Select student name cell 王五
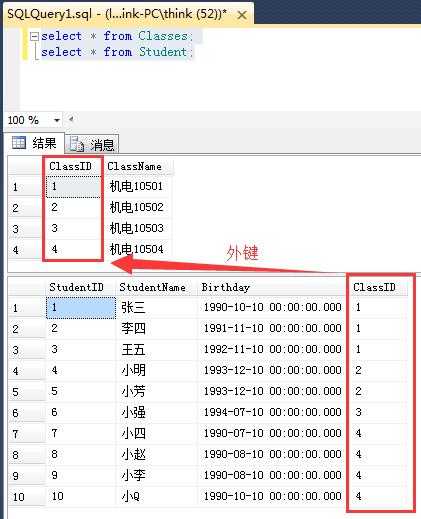This screenshot has width=421, height=519. coord(157,349)
